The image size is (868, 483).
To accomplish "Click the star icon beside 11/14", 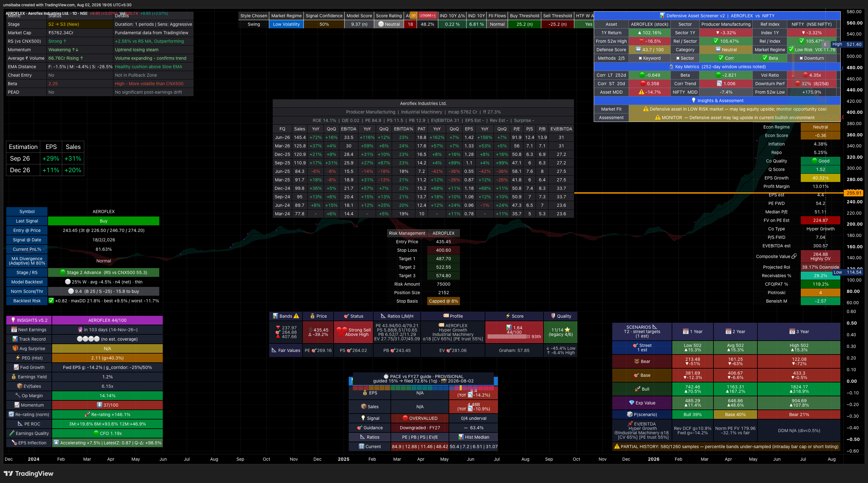I will pos(567,330).
